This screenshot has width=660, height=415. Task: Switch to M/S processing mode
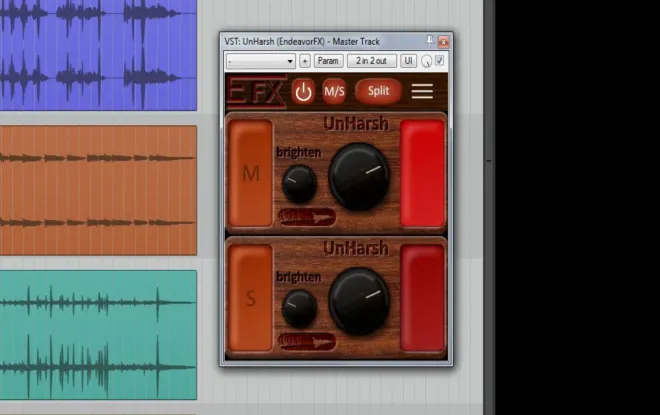click(334, 91)
